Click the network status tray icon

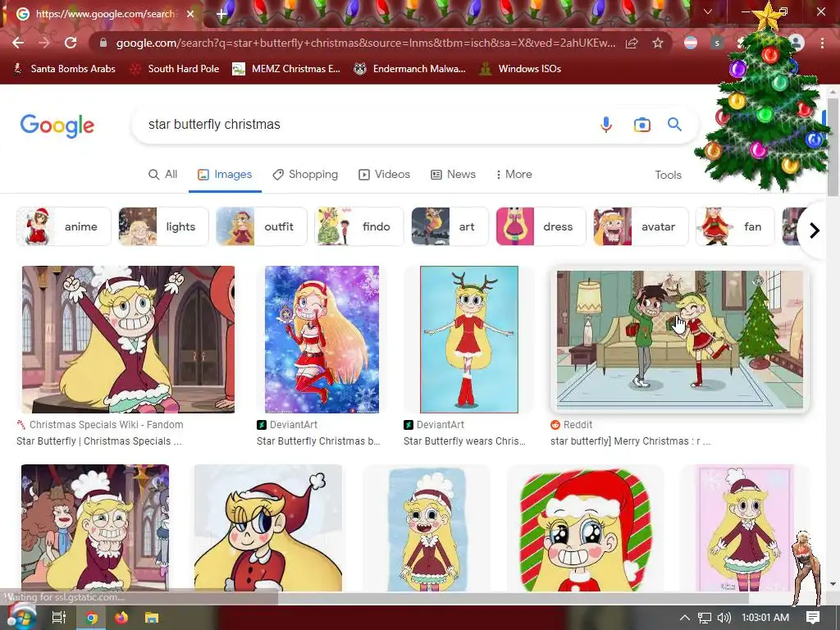click(705, 618)
